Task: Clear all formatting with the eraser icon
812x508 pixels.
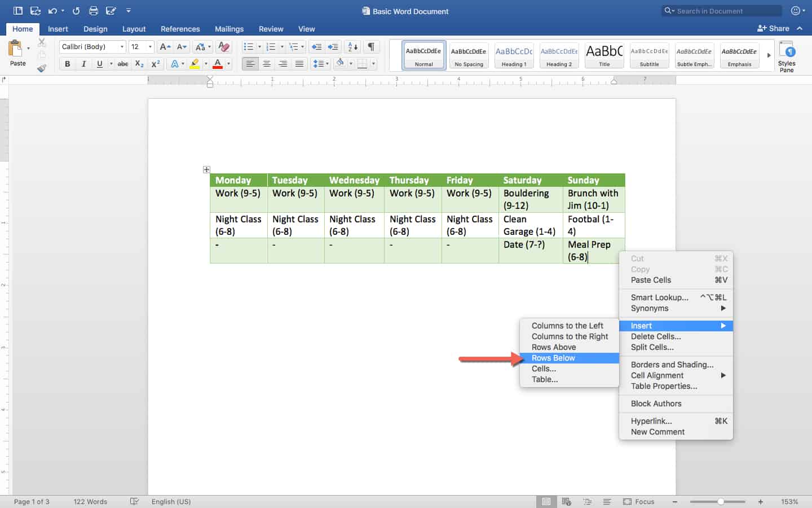Action: coord(224,47)
